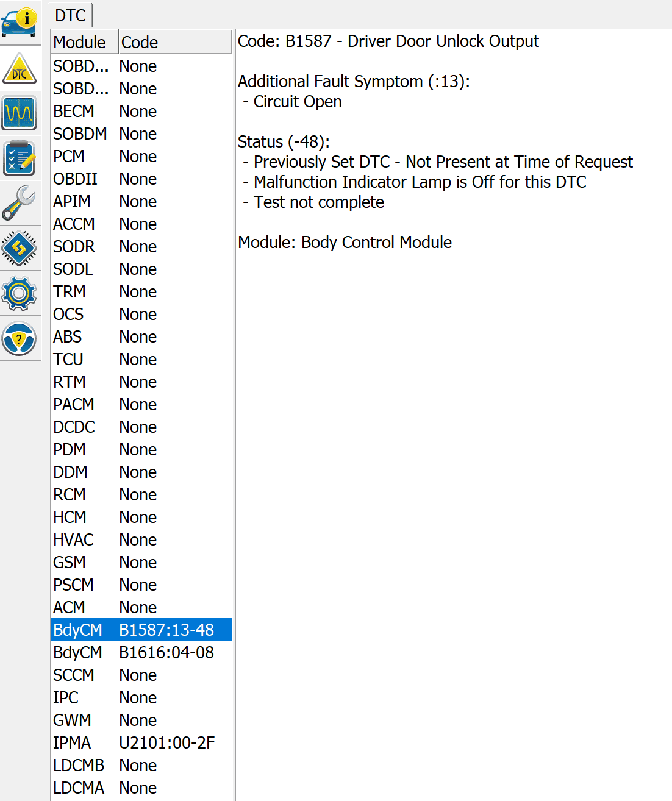Viewport: 672px width, 801px height.
Task: Open the Vehicle information icon
Action: [x=20, y=23]
